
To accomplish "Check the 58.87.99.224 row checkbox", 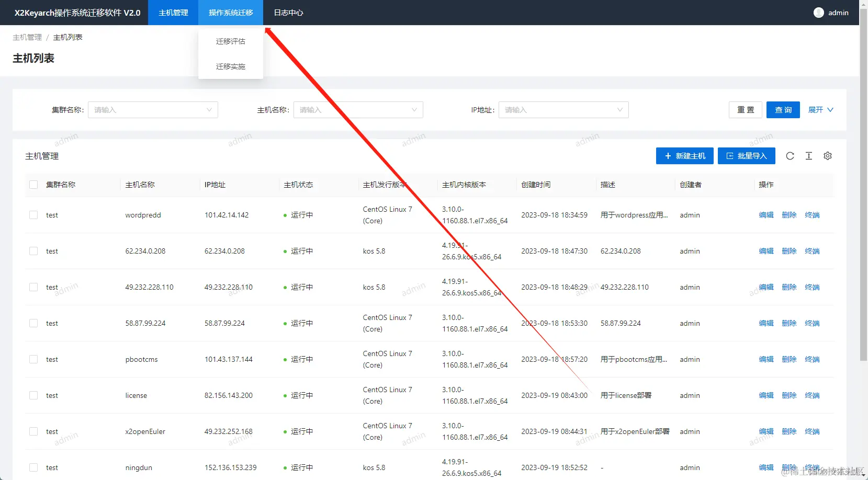I will 33,323.
